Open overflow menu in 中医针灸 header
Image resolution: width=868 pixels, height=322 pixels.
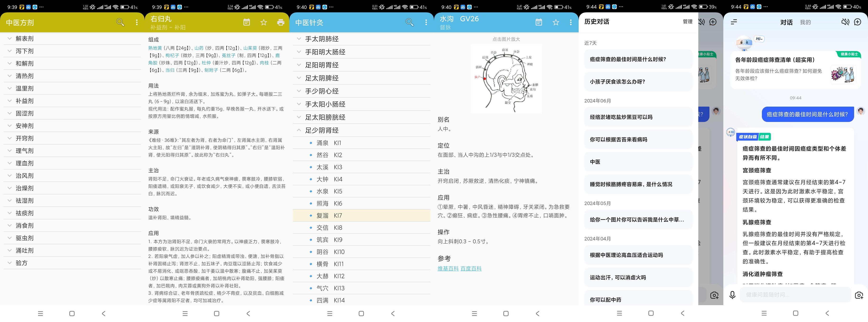[x=426, y=22]
